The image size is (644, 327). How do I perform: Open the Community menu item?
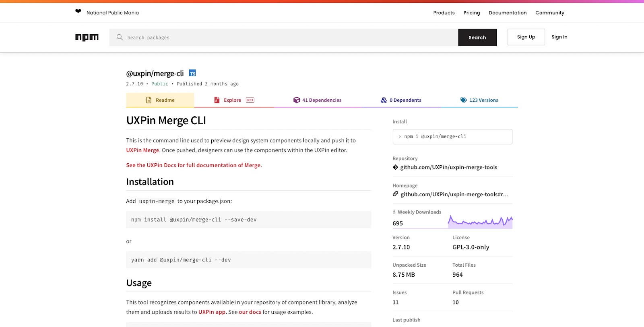coord(550,13)
